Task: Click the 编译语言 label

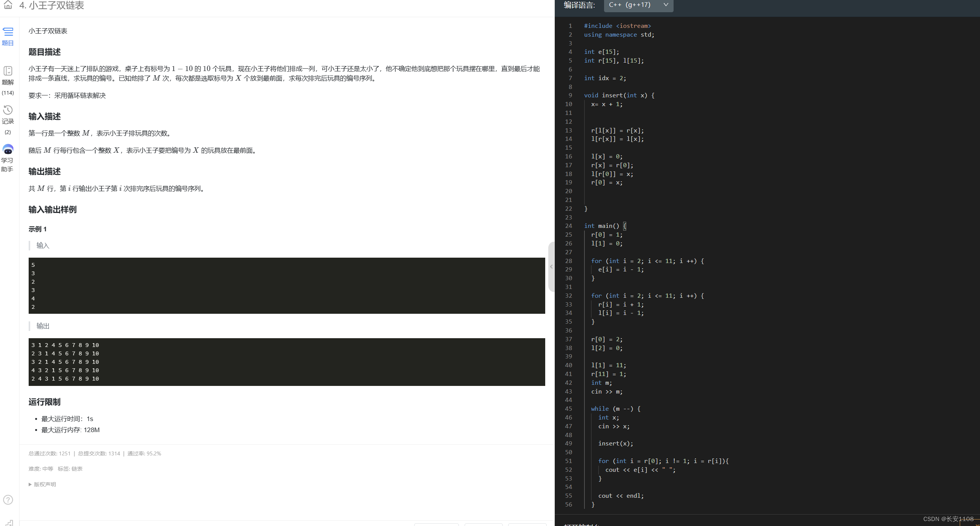Action: click(x=579, y=5)
